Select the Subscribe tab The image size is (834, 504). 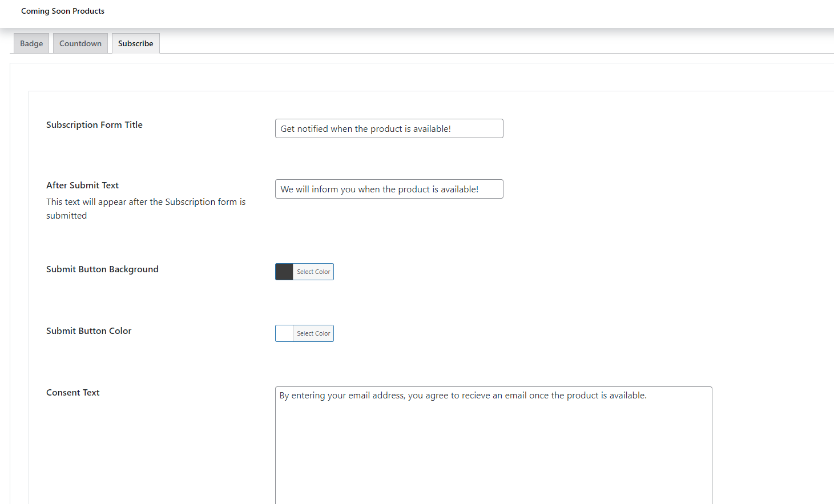point(135,43)
